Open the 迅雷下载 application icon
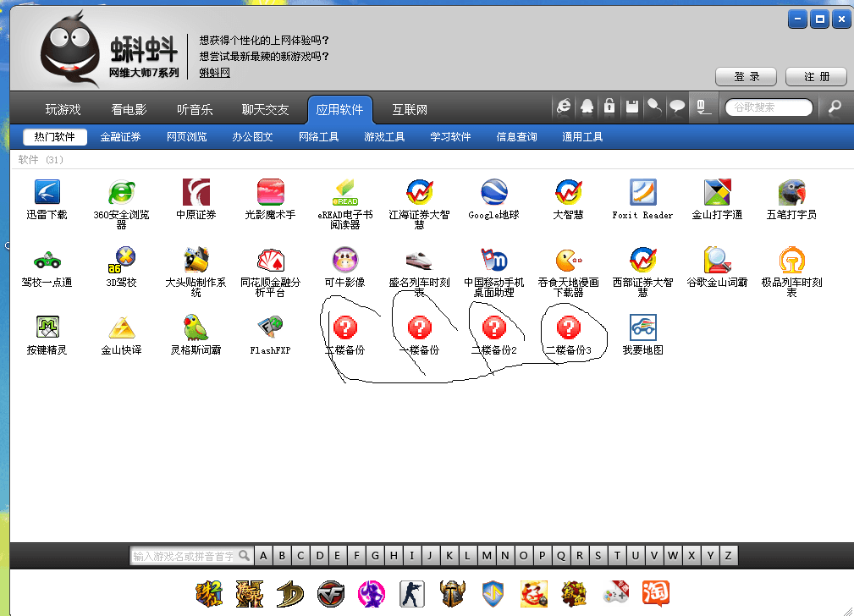 coord(47,193)
